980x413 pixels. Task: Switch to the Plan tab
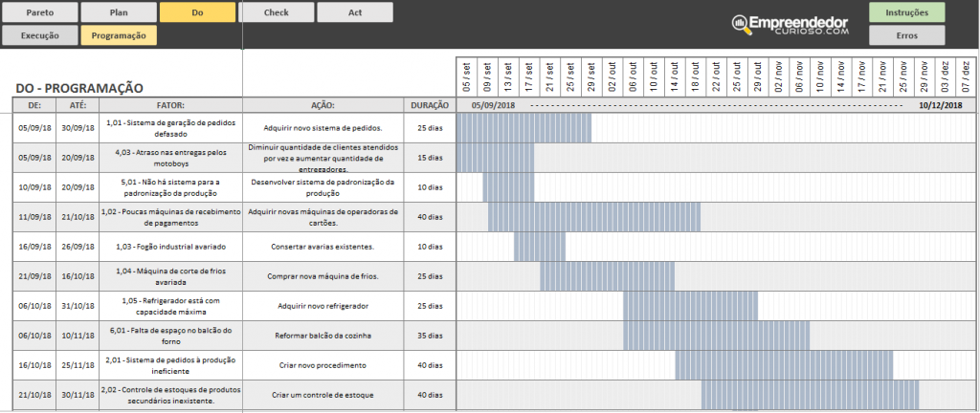(119, 12)
